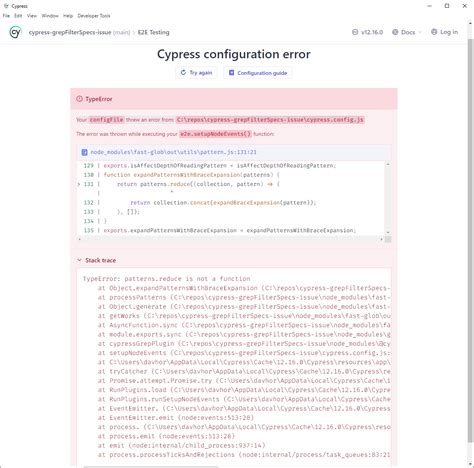Viewport: 474px width, 468px height.
Task: Click the e2e.setupNodeEvents() code text
Action: 216,134
